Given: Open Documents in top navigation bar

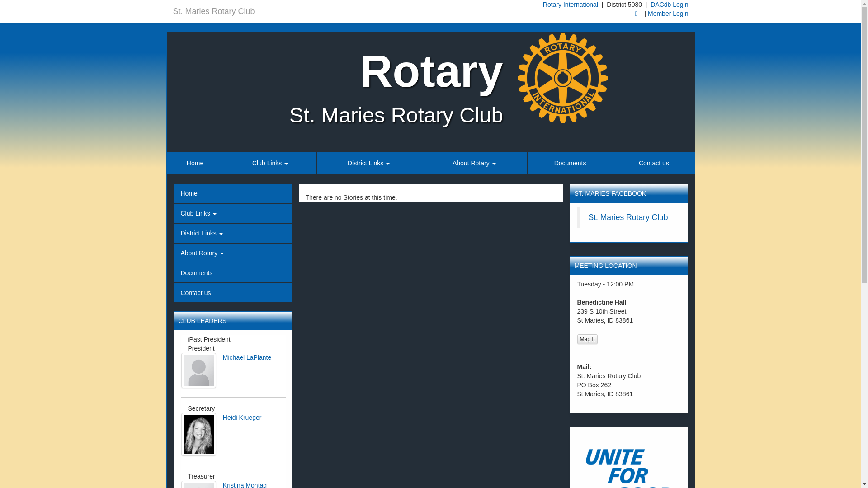Looking at the screenshot, I should point(570,163).
